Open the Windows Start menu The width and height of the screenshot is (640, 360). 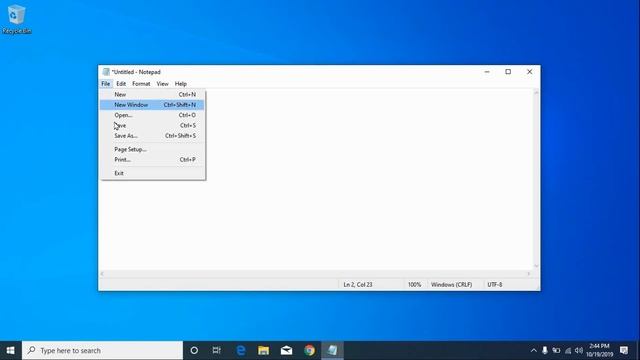(11, 350)
